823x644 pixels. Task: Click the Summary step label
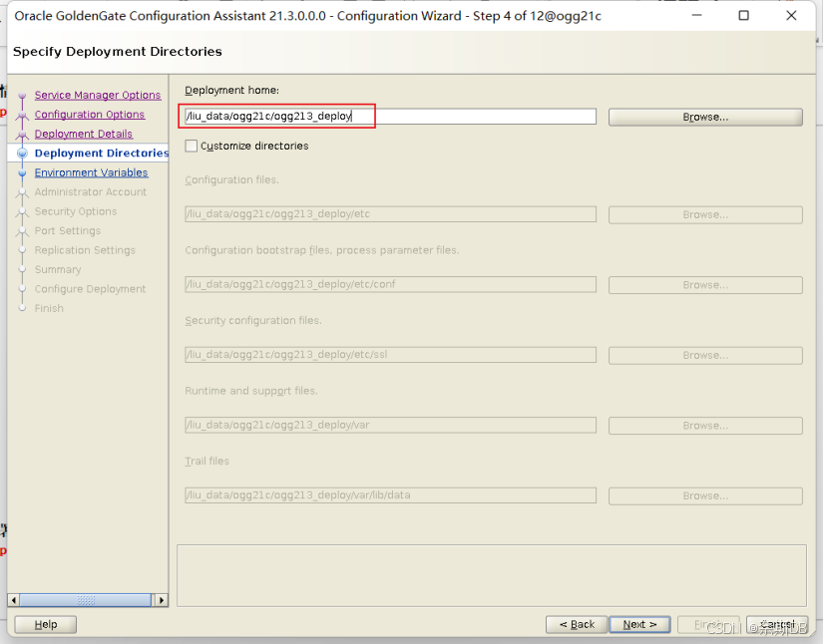(58, 269)
